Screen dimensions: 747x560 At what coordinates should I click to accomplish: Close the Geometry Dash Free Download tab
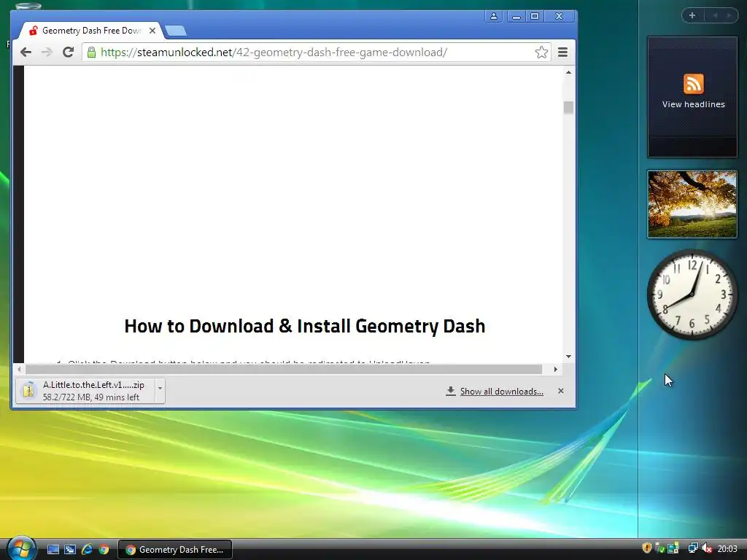tap(152, 31)
